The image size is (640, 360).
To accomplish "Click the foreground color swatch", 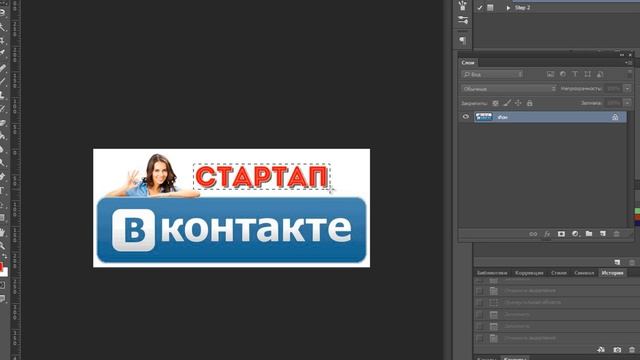I will (1, 267).
